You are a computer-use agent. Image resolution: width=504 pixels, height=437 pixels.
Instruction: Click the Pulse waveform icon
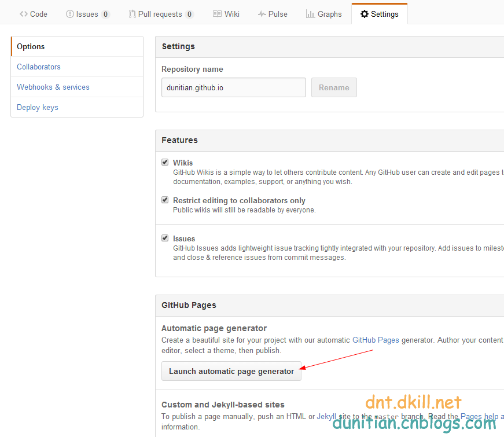262,14
